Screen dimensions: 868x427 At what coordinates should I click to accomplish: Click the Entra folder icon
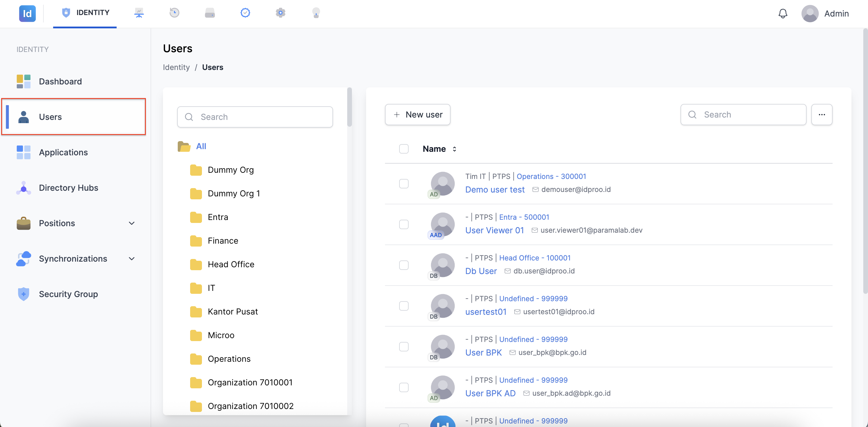pyautogui.click(x=196, y=217)
